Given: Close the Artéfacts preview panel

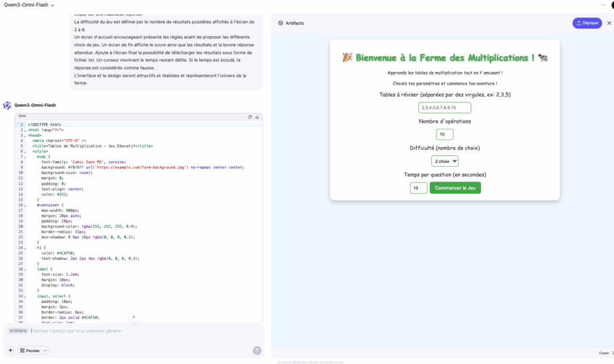Looking at the screenshot, I should pos(609,23).
